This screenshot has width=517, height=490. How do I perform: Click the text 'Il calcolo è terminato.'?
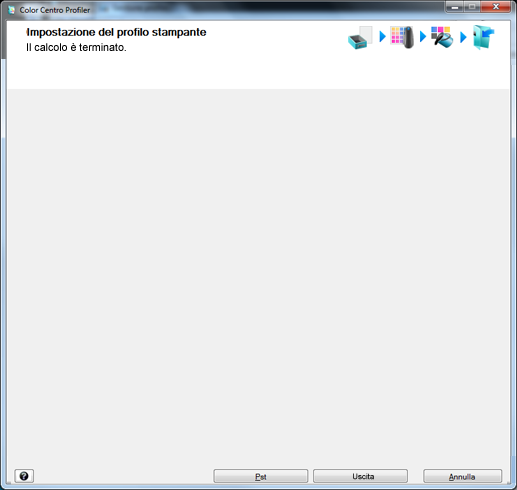pos(76,47)
